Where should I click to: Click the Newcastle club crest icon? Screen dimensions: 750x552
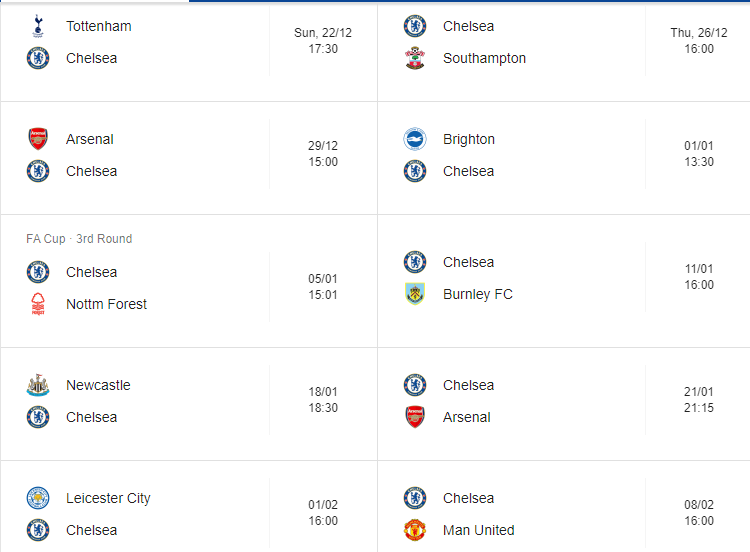click(38, 385)
